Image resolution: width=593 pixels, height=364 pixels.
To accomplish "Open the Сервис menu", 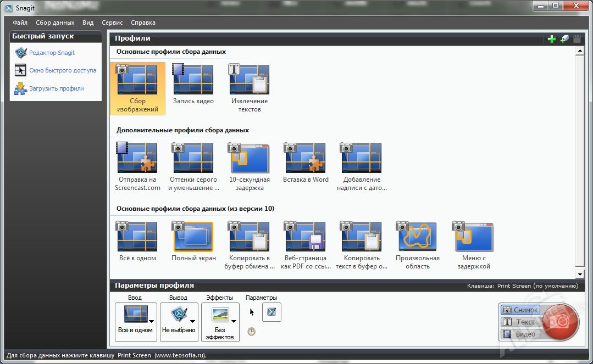I will (x=112, y=23).
